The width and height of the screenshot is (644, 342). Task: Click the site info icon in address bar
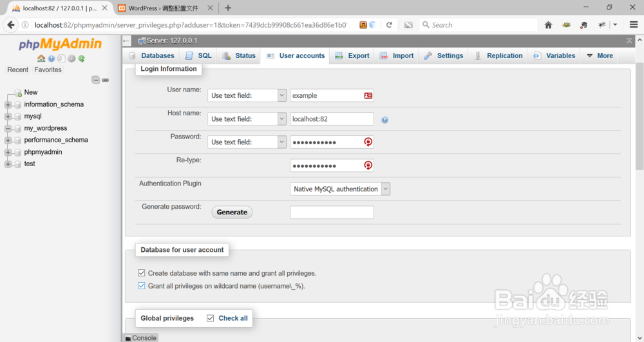(25, 25)
